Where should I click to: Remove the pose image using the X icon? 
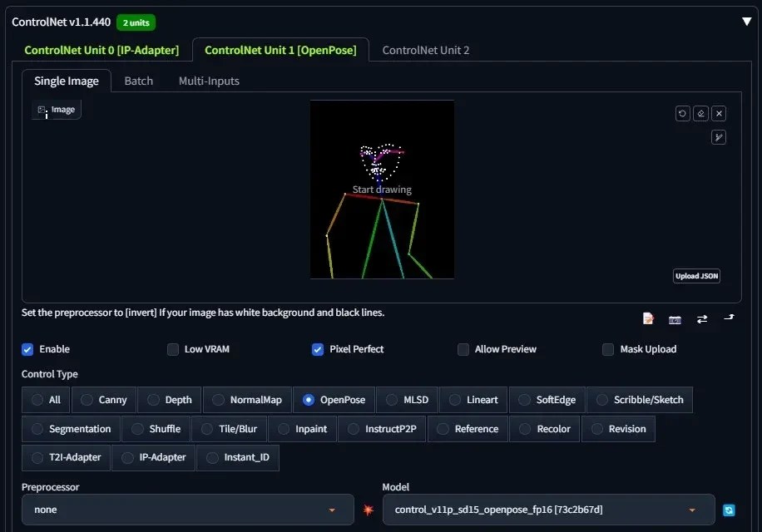coord(719,113)
